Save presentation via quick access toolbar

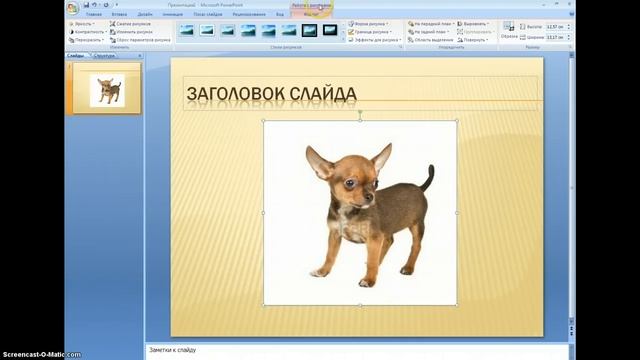pyautogui.click(x=86, y=5)
